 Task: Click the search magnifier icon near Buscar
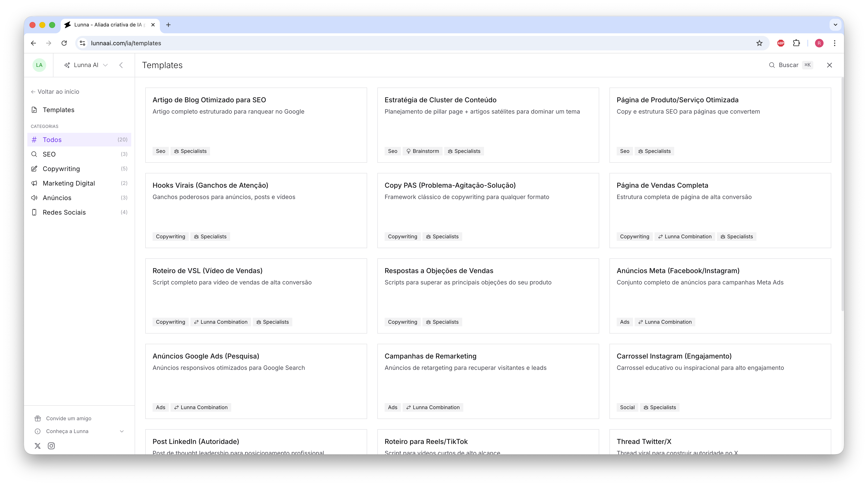click(x=772, y=65)
